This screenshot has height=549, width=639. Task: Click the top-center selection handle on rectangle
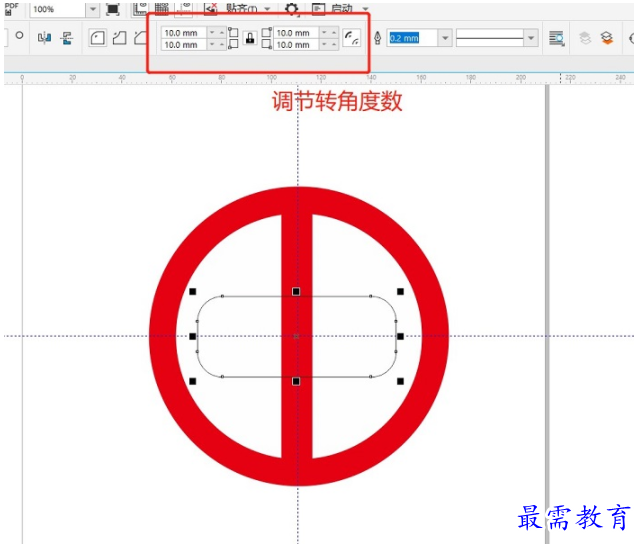(x=296, y=291)
